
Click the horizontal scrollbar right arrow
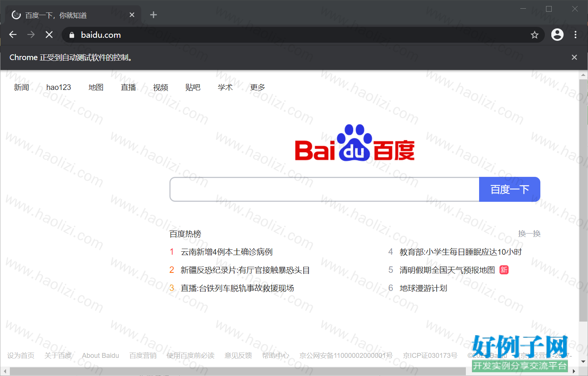574,371
